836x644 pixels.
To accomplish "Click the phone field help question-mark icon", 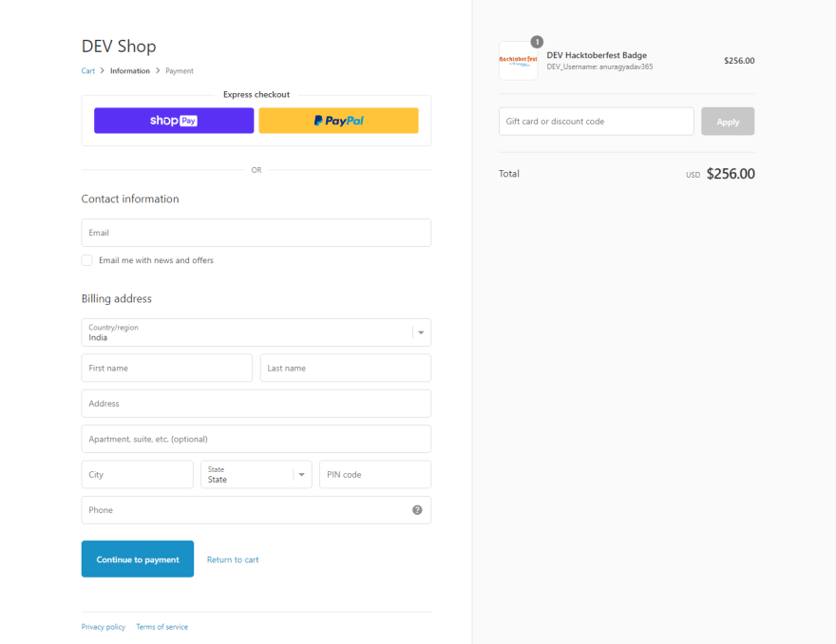I will 417,510.
